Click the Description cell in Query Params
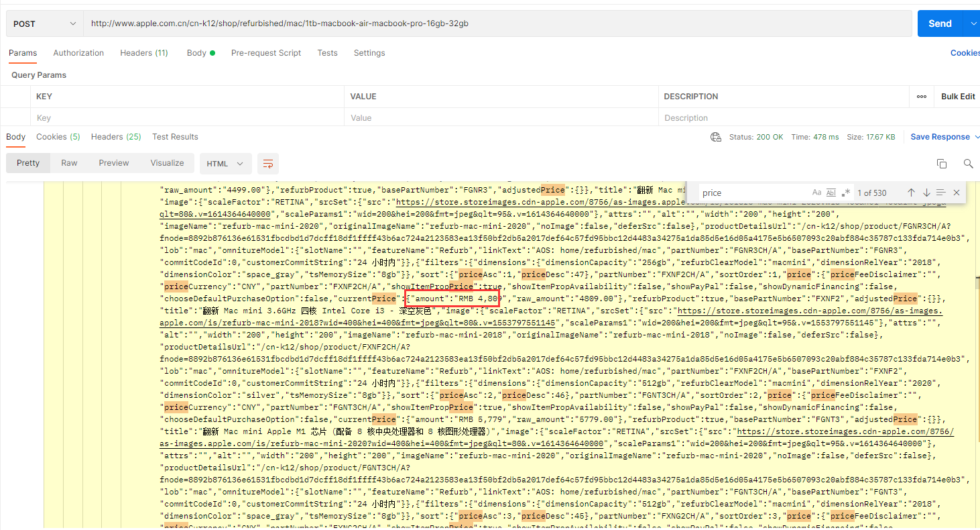The height and width of the screenshot is (530, 980). (784, 118)
